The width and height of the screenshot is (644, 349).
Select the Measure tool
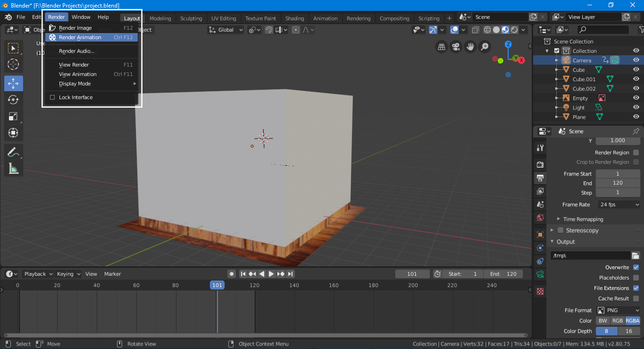pos(13,169)
